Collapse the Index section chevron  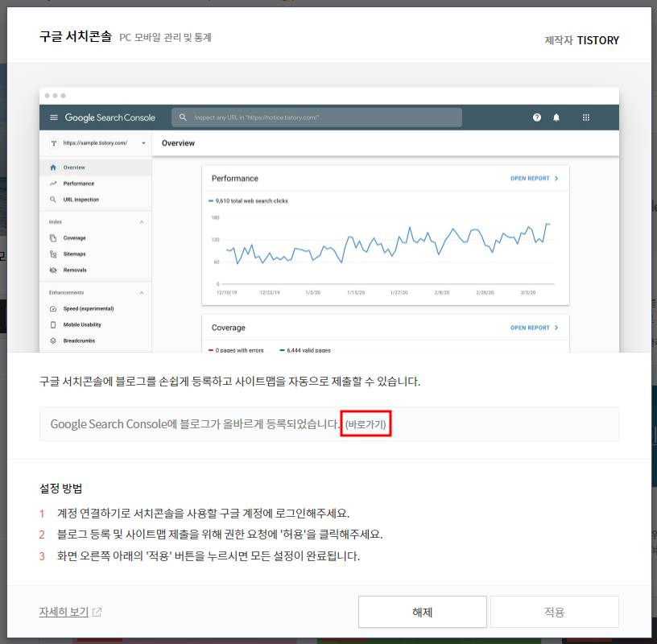[x=142, y=221]
